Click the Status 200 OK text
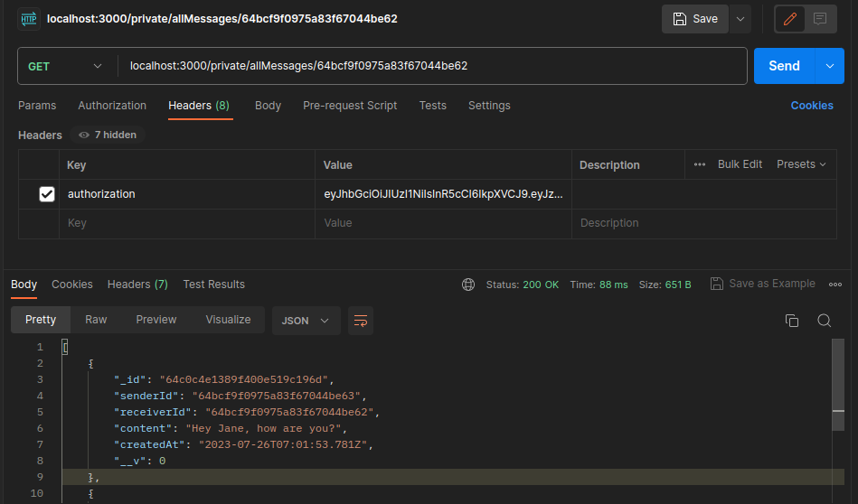The width and height of the screenshot is (858, 504). point(523,285)
